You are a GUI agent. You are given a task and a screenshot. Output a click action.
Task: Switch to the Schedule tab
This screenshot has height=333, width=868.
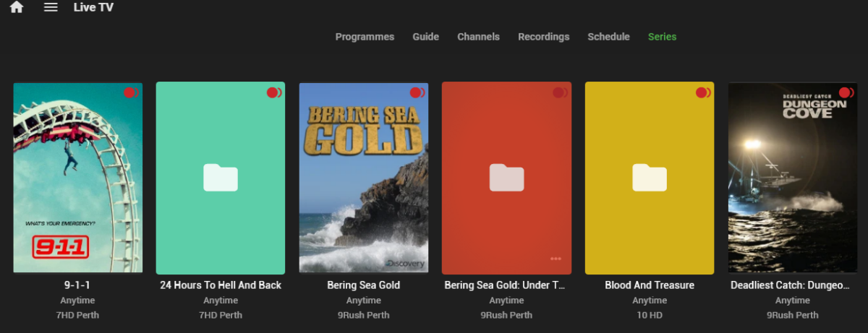coord(608,37)
